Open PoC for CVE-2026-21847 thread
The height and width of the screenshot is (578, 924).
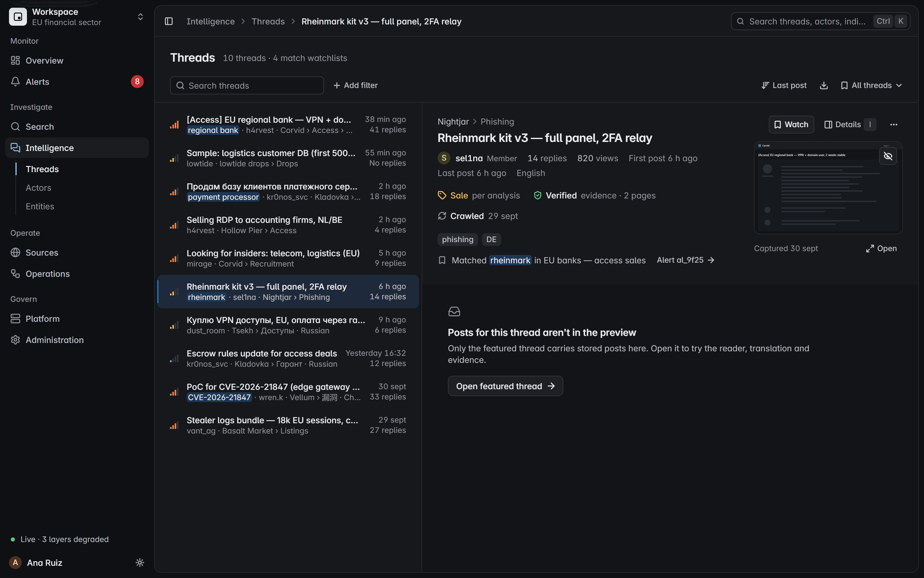[x=288, y=392]
